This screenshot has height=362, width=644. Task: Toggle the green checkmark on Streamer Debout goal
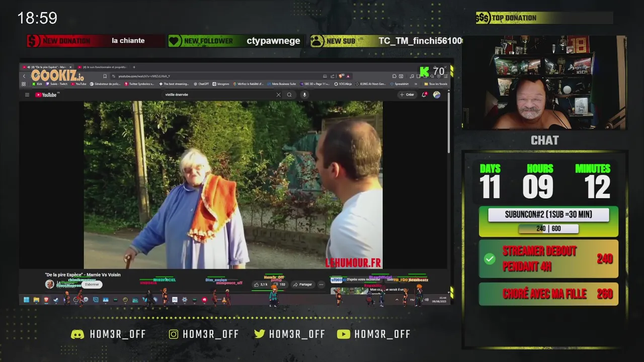(x=490, y=259)
